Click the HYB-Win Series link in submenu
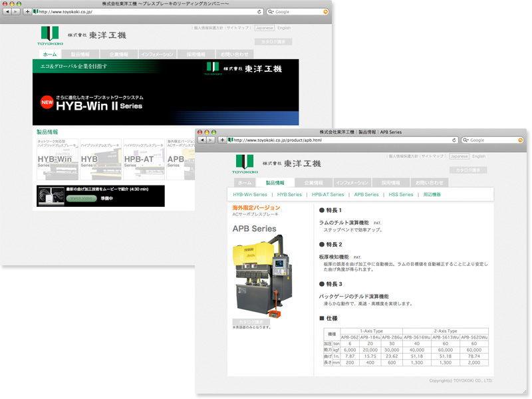The height and width of the screenshot is (399, 532). click(250, 195)
